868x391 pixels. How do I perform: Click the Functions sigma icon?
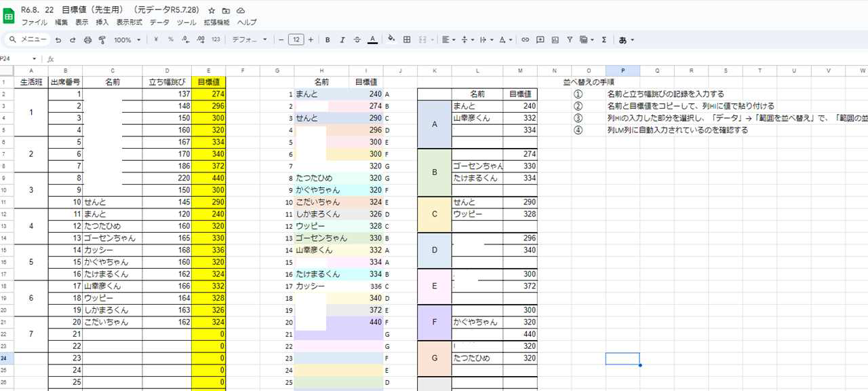(x=604, y=40)
